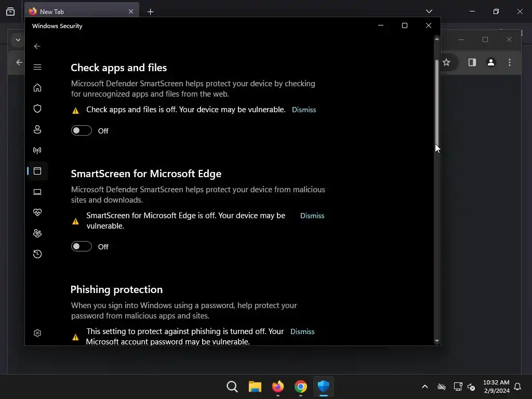Turn on SmartScreen for Microsoft Edge toggle
Screen dimensions: 532x399
[82, 246]
